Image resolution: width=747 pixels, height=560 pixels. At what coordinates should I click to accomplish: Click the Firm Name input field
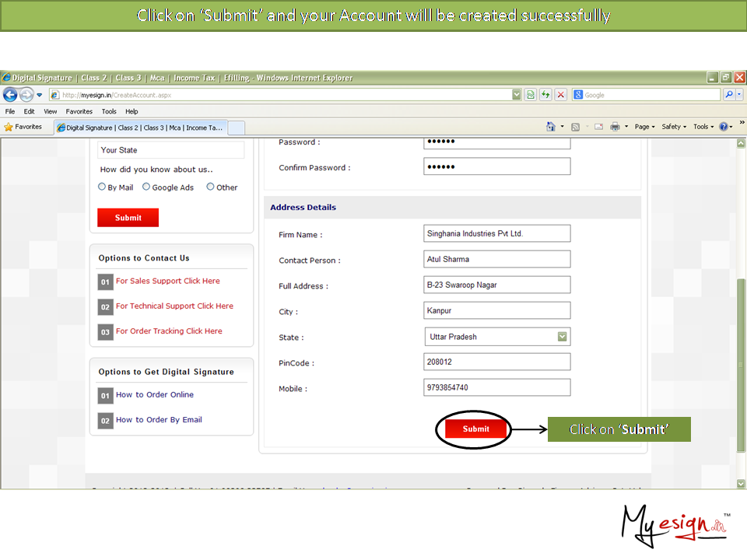click(496, 233)
